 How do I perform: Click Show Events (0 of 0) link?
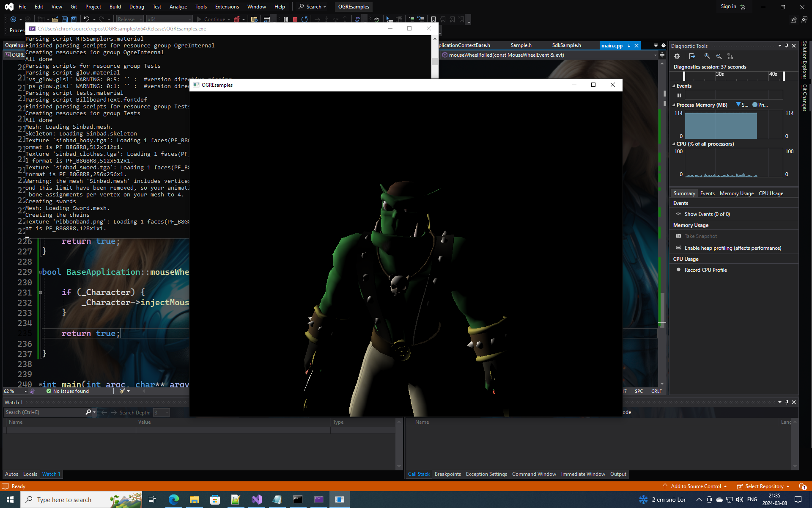[707, 214]
